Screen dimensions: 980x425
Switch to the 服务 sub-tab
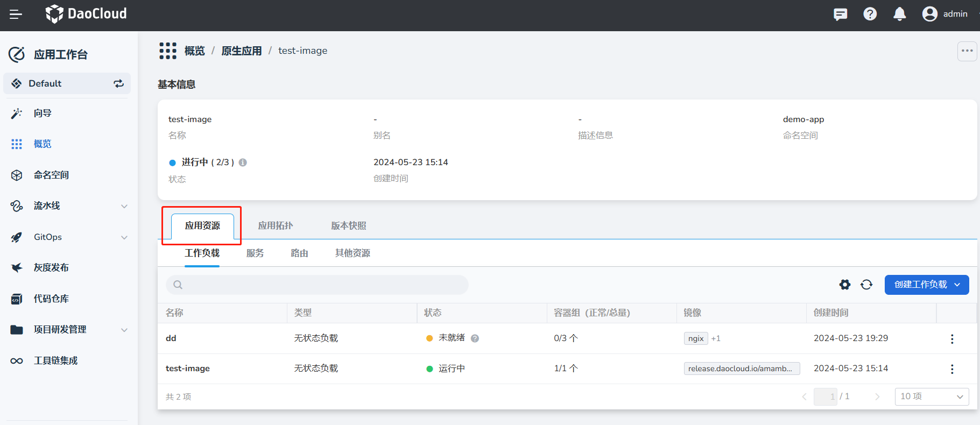point(255,253)
